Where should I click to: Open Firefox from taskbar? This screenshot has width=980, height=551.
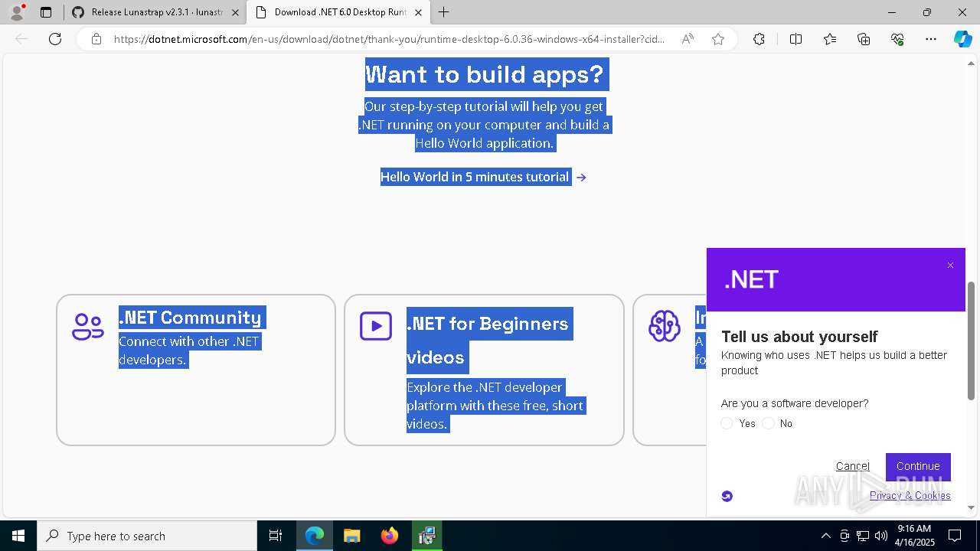click(x=390, y=536)
